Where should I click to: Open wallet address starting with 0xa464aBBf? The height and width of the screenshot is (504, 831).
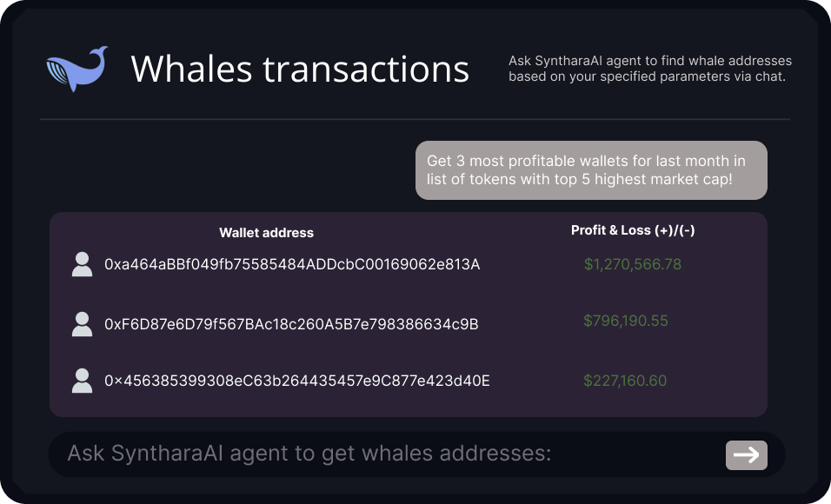point(292,264)
